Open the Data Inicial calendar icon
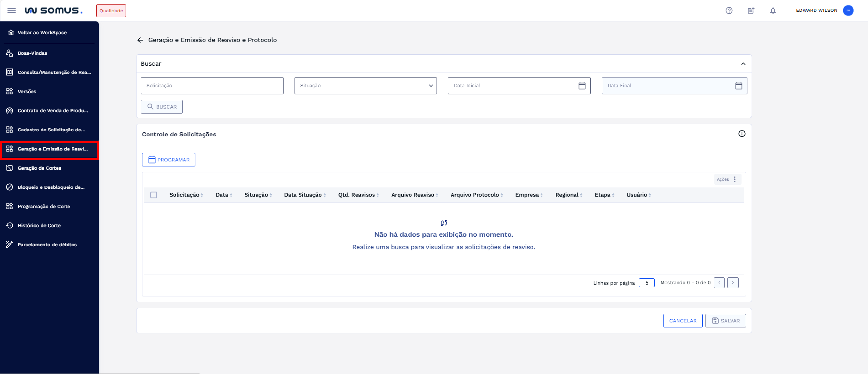Viewport: 868px width, 374px height. click(x=581, y=86)
